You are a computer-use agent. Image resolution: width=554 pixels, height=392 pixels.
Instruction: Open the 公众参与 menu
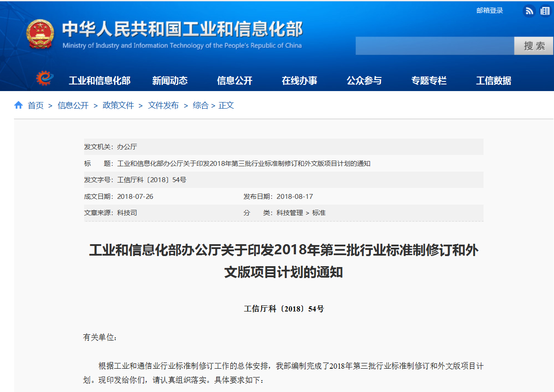364,81
